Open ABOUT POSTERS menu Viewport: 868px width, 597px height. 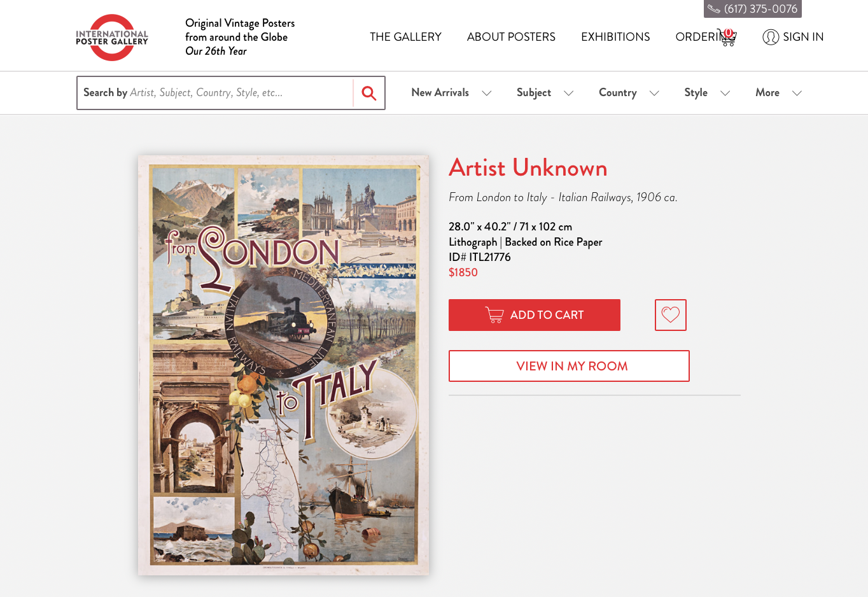click(x=511, y=37)
